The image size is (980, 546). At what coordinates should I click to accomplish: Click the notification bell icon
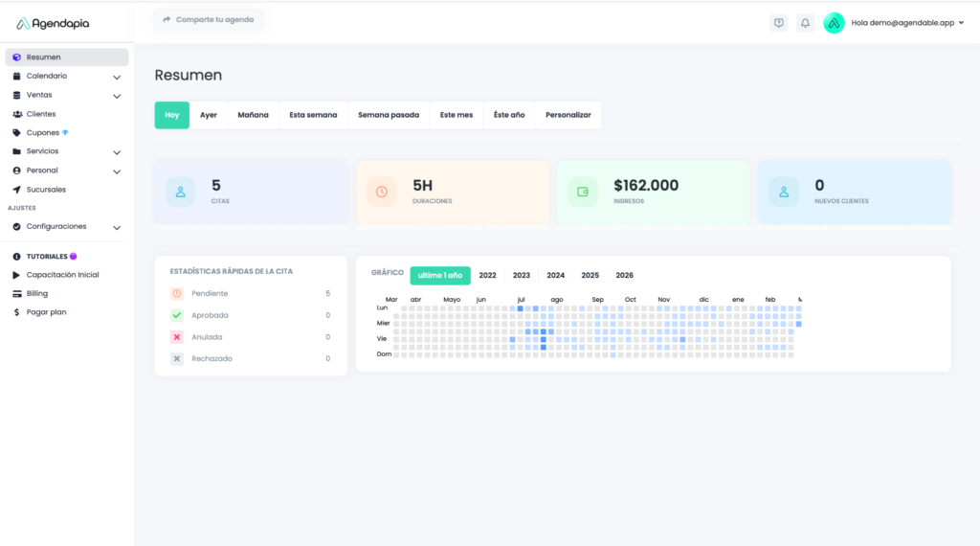point(805,23)
